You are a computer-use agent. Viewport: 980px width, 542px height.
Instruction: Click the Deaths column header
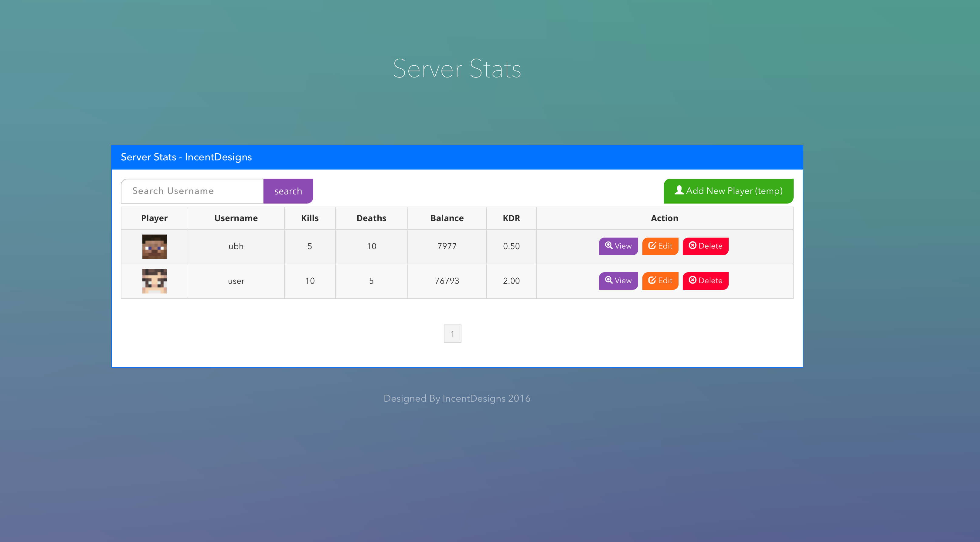point(371,218)
